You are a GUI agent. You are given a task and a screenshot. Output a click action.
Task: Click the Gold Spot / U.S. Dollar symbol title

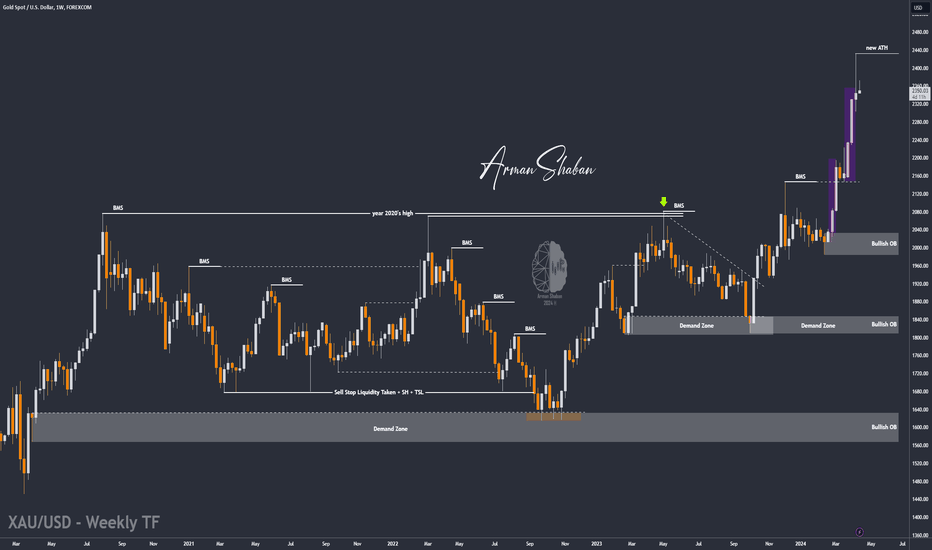47,7
